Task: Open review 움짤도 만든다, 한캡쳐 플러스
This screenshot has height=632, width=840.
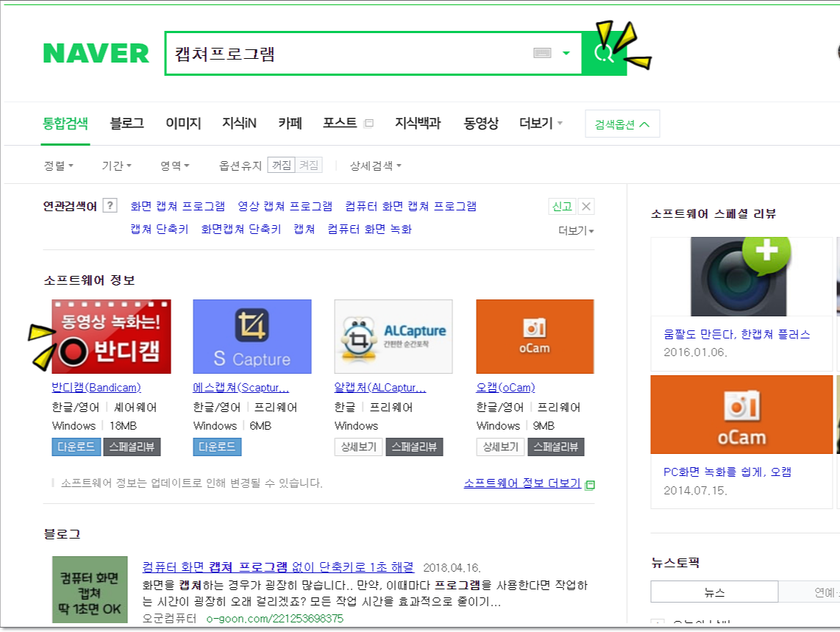Action: coord(736,335)
